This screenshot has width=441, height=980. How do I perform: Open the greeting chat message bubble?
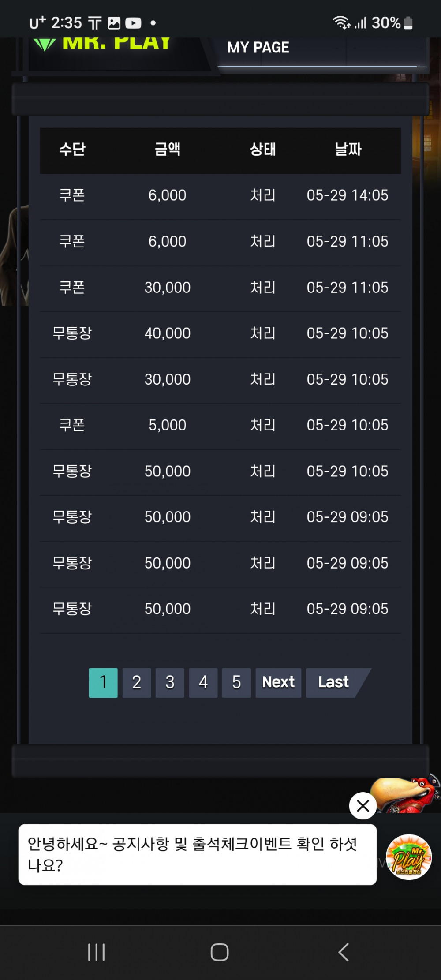198,854
